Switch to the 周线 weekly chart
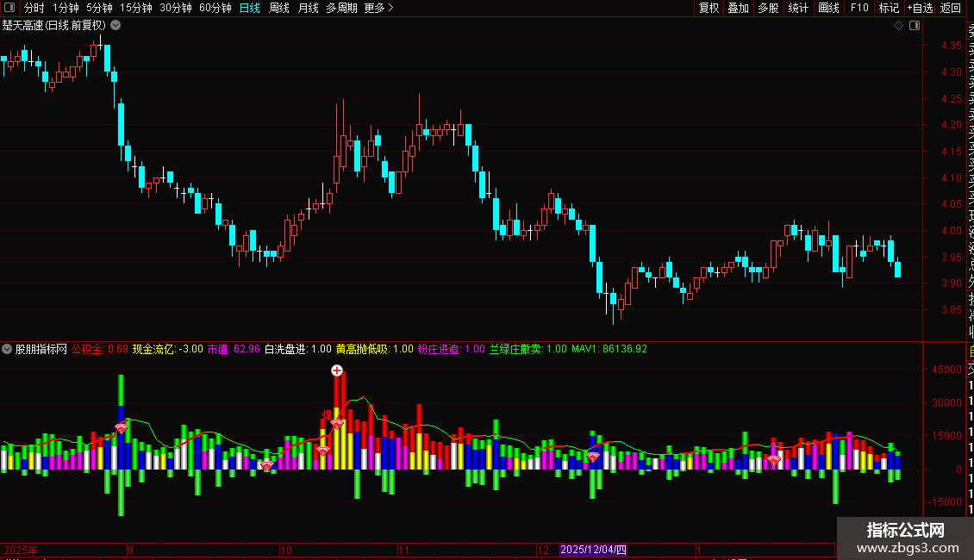Image resolution: width=974 pixels, height=560 pixels. pyautogui.click(x=279, y=8)
